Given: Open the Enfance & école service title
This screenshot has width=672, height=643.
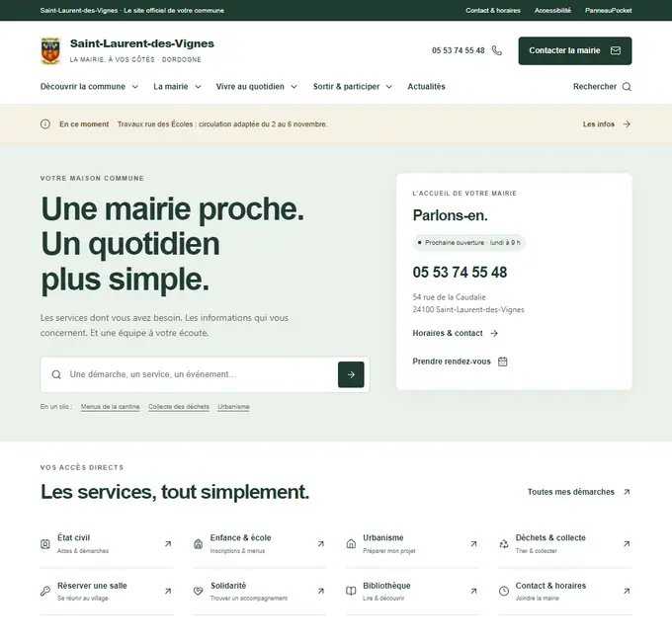Looking at the screenshot, I should point(240,537).
